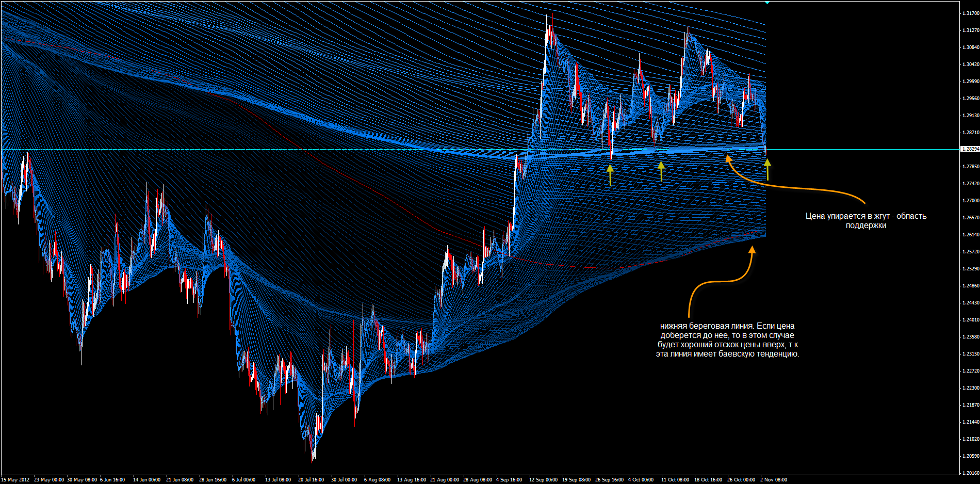Click the 1.21440 price axis label

pos(971,422)
